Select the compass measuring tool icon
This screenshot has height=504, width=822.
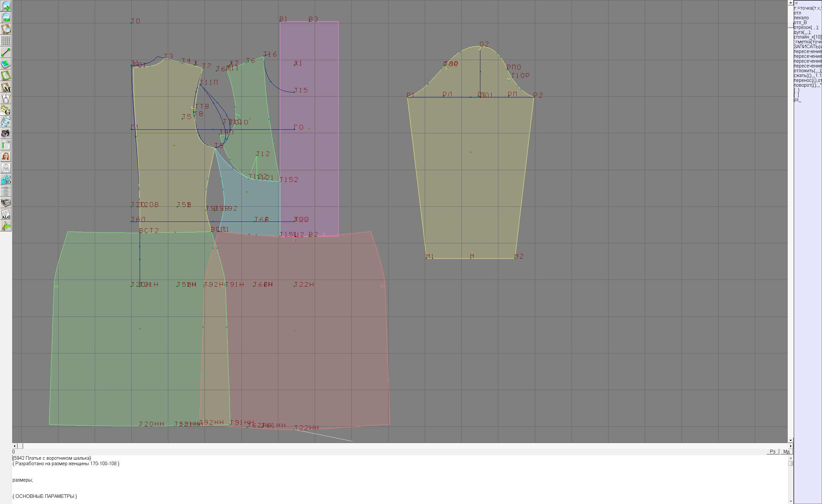(6, 99)
